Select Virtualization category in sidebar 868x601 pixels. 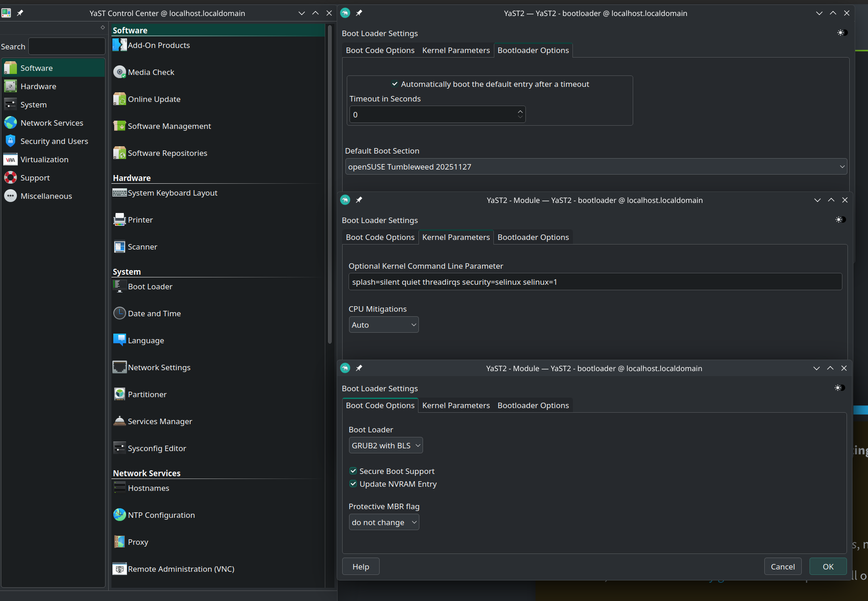tap(44, 160)
